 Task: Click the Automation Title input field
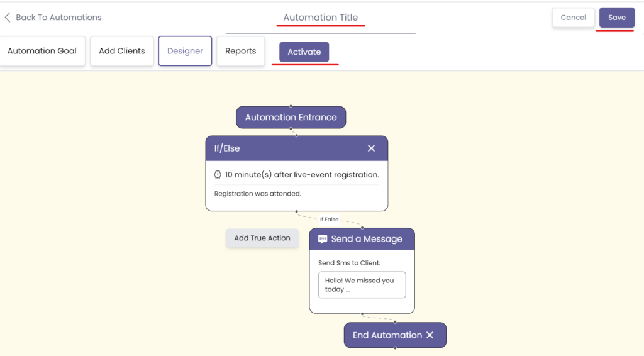click(320, 18)
